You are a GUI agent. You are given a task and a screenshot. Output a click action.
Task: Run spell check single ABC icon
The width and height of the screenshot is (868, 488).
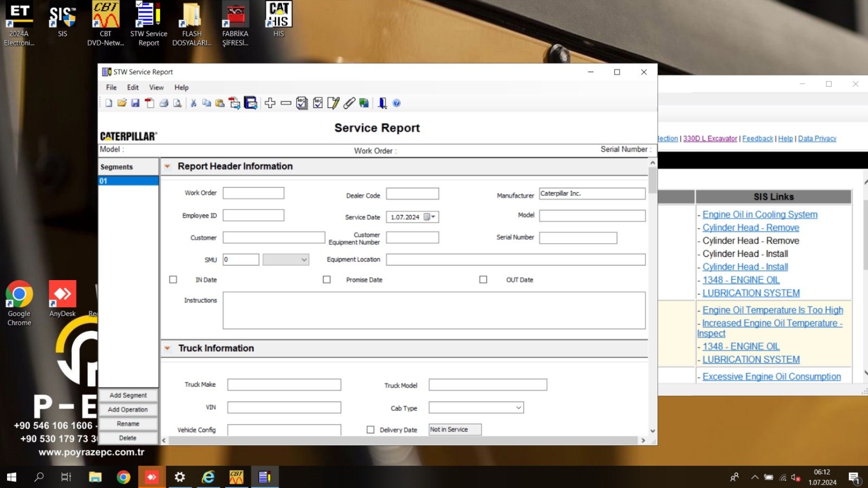coord(318,103)
